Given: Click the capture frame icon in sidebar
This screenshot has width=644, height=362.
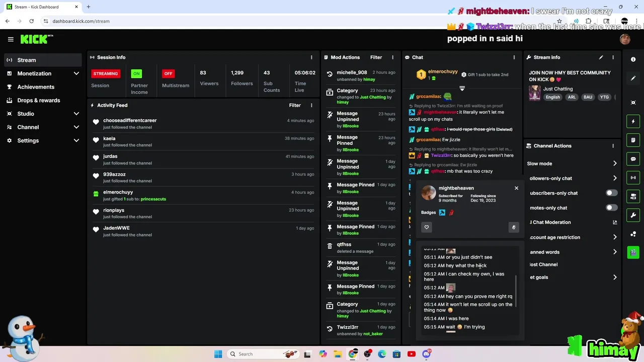Looking at the screenshot, I should [x=633, y=103].
